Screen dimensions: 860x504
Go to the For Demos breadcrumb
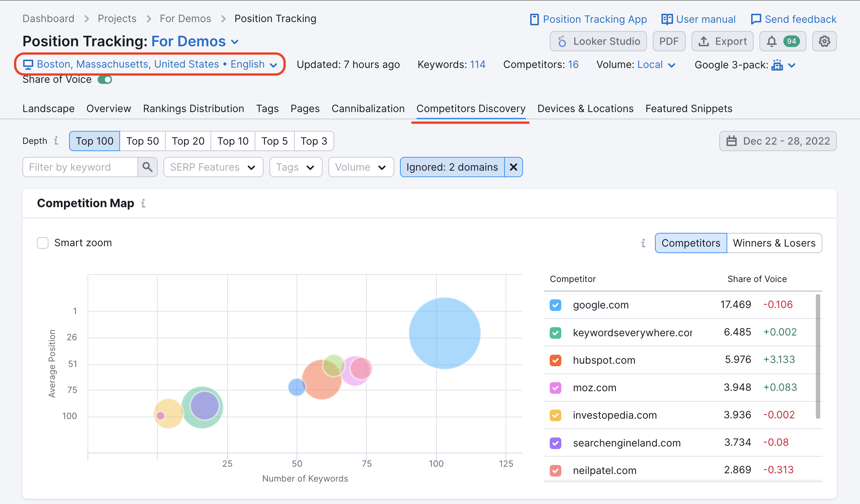pyautogui.click(x=185, y=18)
